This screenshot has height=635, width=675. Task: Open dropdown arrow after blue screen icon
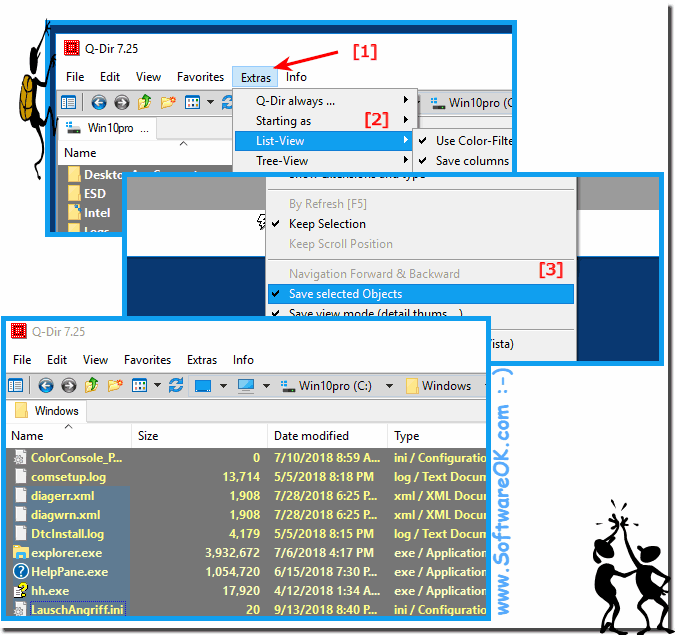point(223,386)
